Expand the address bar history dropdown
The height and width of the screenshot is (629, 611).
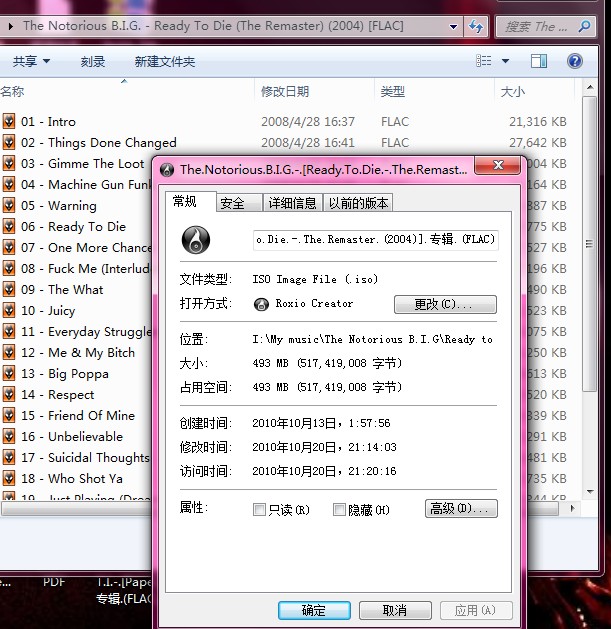(453, 27)
